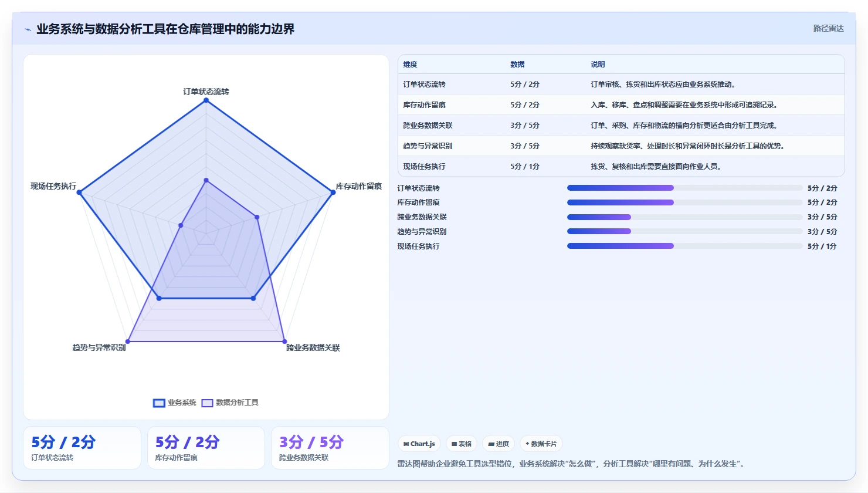Click the 5分 / 1分 value beside the progress bar
The width and height of the screenshot is (868, 493).
click(x=822, y=246)
